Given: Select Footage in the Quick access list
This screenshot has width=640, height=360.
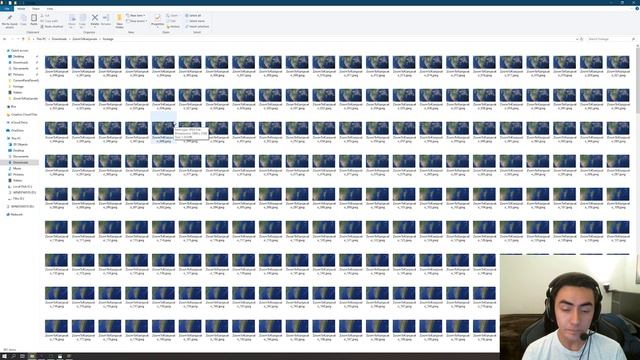Looking at the screenshot, I should click(x=18, y=87).
